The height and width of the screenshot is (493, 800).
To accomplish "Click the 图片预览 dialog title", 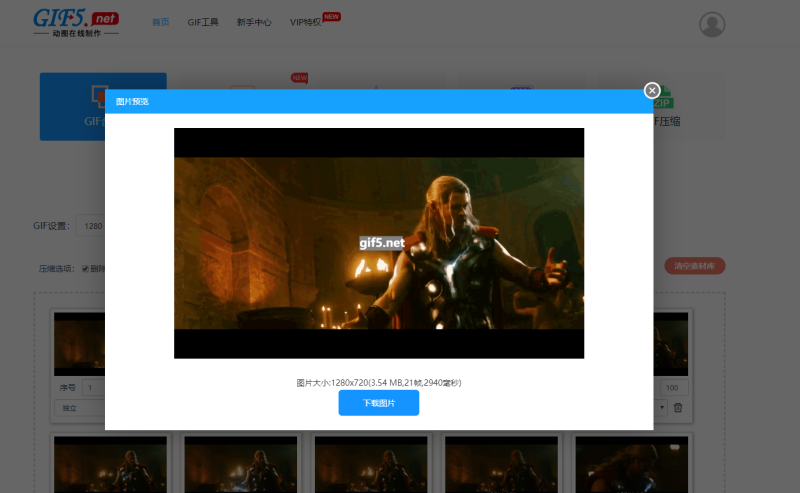I will (x=132, y=102).
